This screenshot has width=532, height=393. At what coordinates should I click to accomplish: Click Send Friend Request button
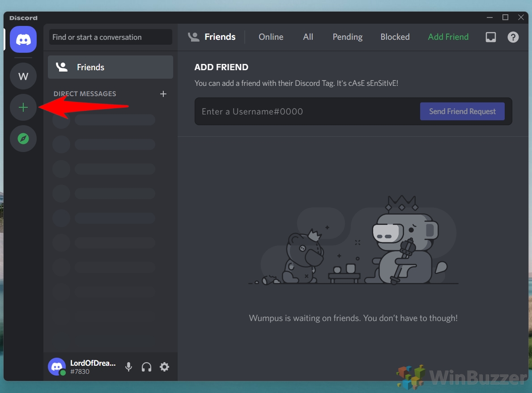point(462,111)
